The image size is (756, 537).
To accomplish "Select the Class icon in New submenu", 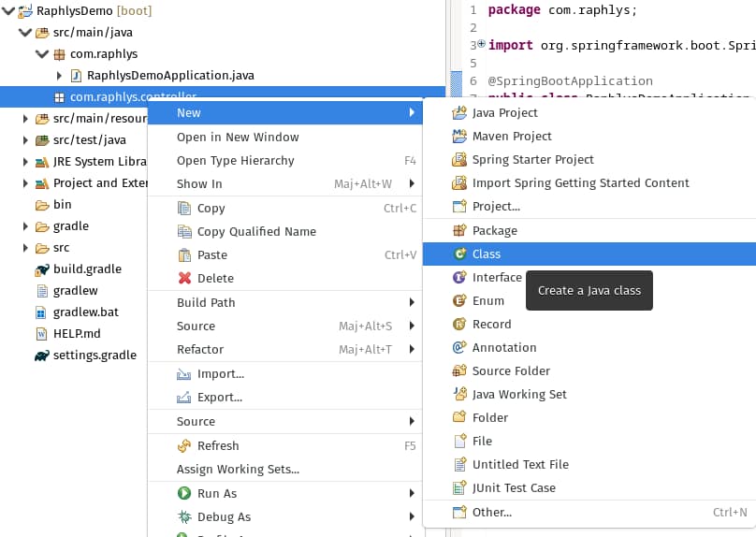I will tap(459, 254).
